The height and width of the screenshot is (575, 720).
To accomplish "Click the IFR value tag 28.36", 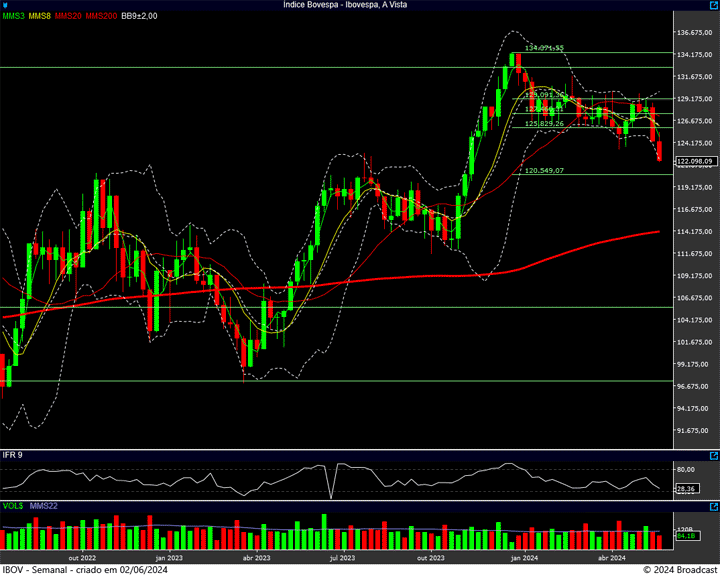I will [x=686, y=489].
